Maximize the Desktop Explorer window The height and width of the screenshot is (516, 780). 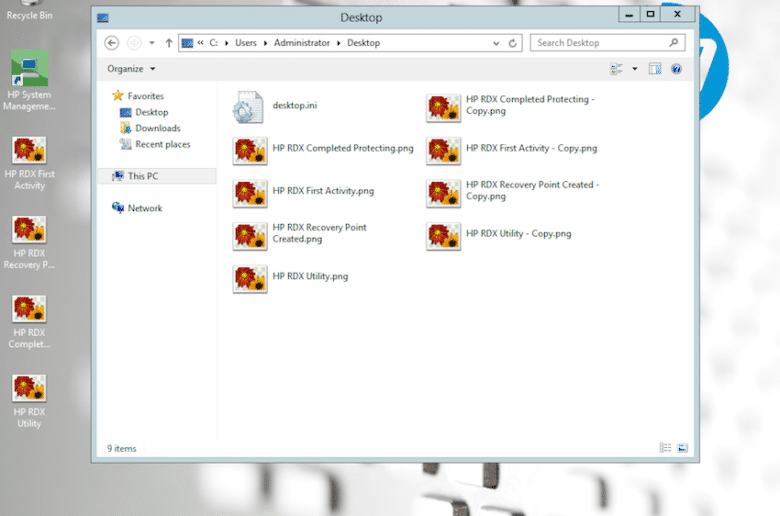point(650,14)
